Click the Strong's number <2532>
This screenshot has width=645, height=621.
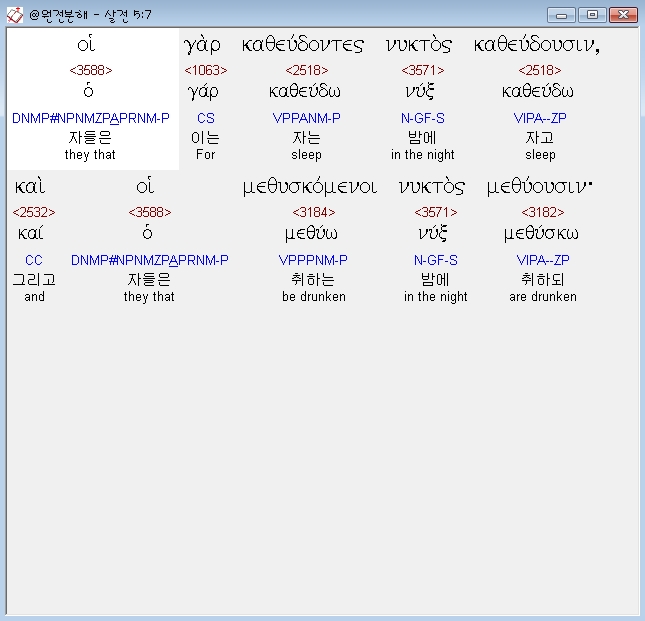[34, 212]
